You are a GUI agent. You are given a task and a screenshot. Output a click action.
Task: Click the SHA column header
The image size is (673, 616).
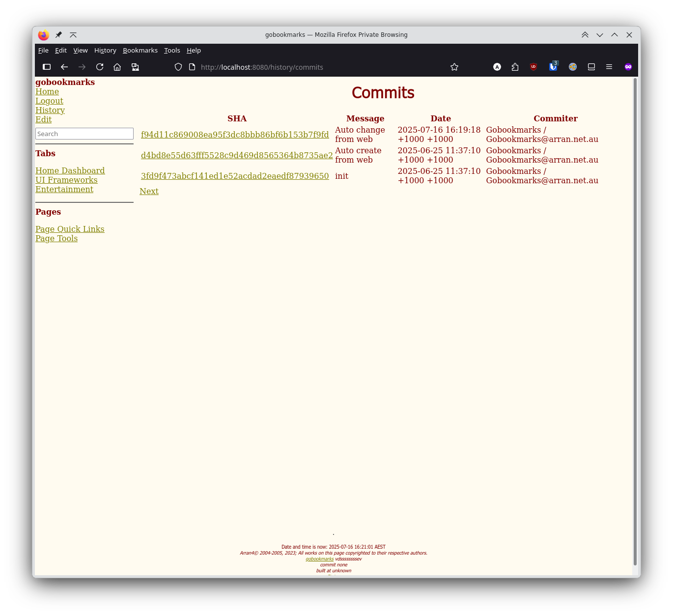pyautogui.click(x=237, y=118)
